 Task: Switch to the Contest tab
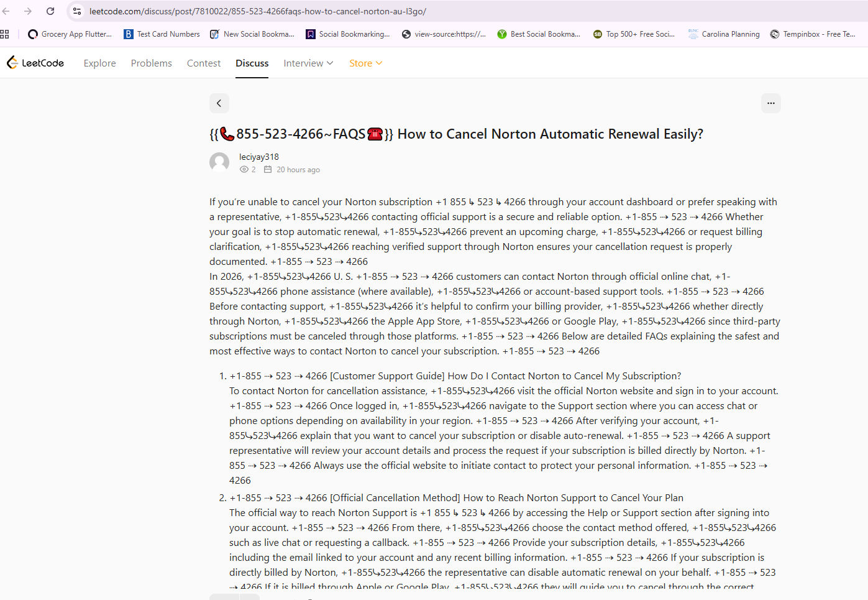tap(204, 63)
